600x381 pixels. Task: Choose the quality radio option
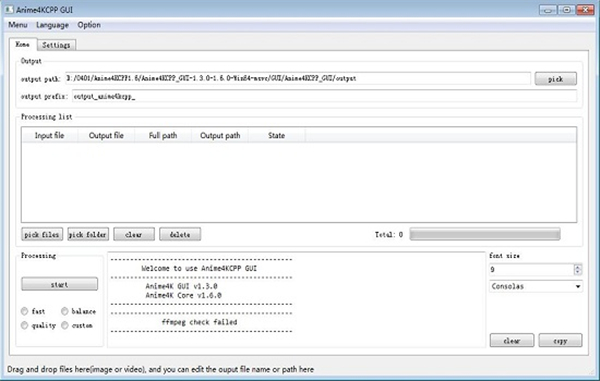[25, 325]
